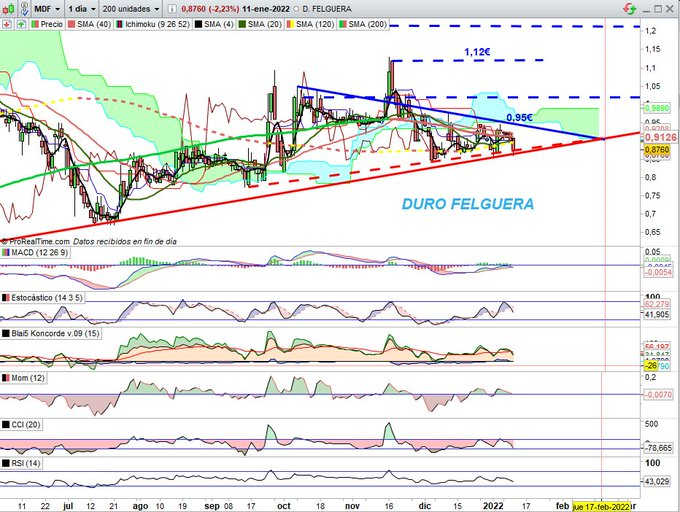Screen dimensions: 680x512
Task: Click the -78,665 CCI value label
Action: 659,448
